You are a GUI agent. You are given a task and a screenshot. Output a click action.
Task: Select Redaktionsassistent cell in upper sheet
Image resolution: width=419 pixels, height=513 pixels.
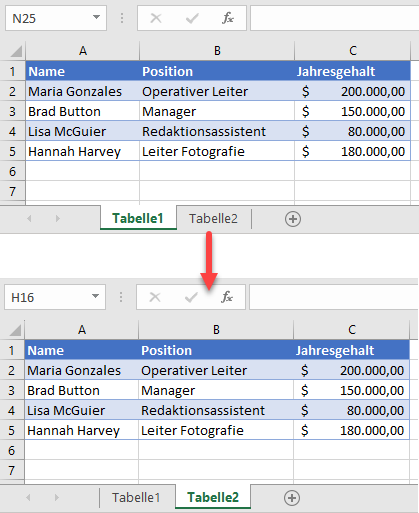pos(217,131)
